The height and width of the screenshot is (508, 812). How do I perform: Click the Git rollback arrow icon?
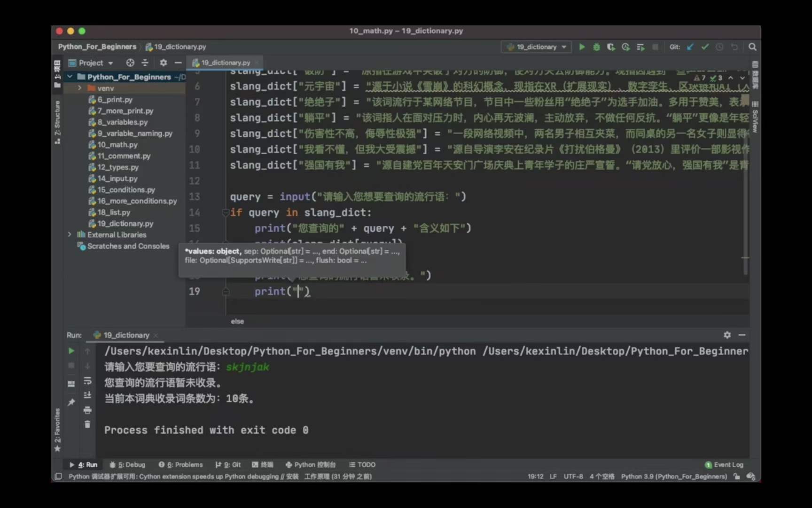pos(734,47)
